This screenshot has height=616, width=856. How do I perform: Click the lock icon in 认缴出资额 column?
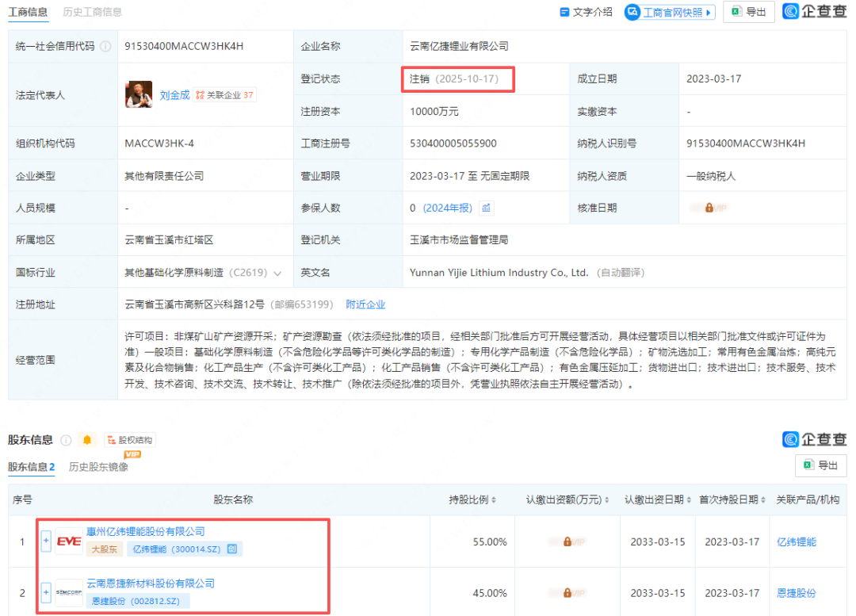(x=569, y=541)
